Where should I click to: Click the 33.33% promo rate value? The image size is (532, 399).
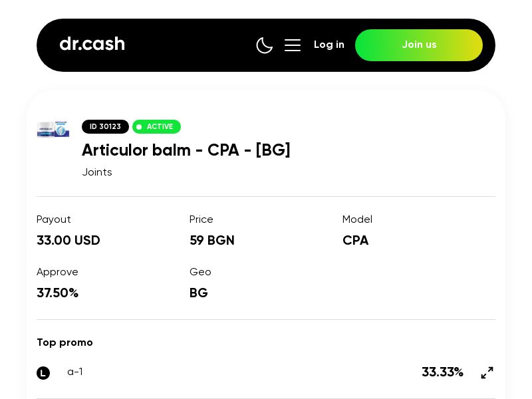point(442,372)
